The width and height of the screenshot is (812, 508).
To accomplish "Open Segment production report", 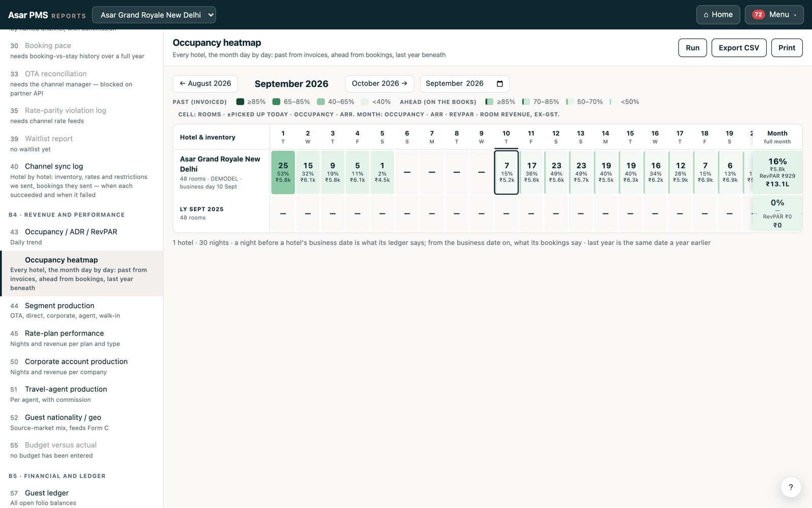I will (x=81, y=310).
